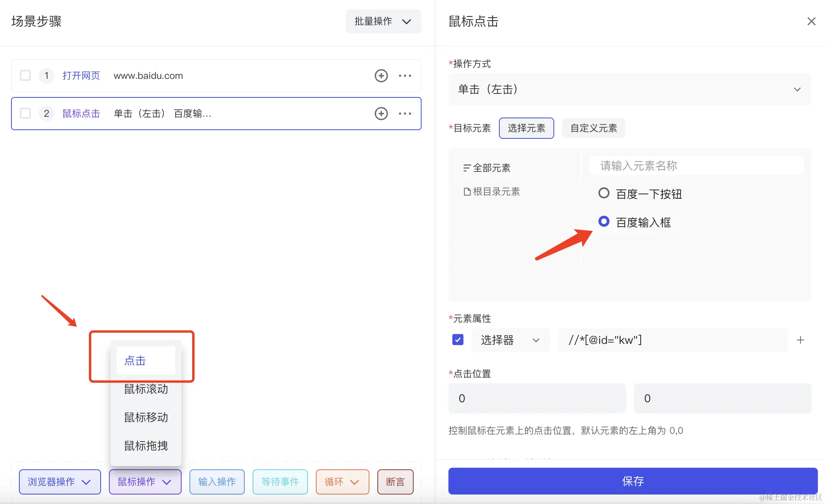Select 全部元素 category
Image resolution: width=825 pixels, height=504 pixels.
click(x=487, y=168)
